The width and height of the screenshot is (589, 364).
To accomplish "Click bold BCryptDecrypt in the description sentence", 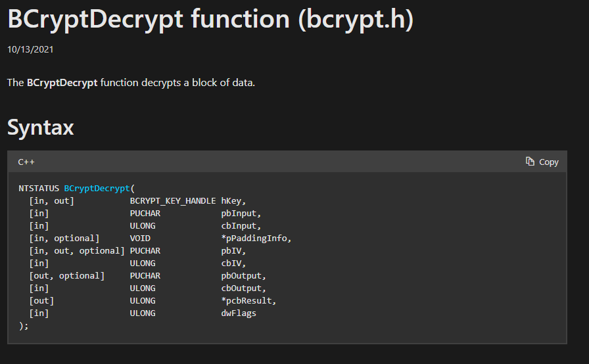I will tap(62, 83).
